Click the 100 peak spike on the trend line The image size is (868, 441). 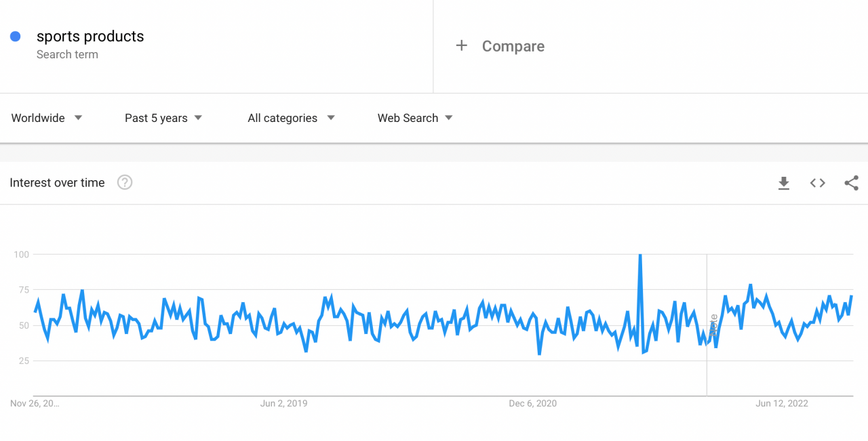point(640,255)
